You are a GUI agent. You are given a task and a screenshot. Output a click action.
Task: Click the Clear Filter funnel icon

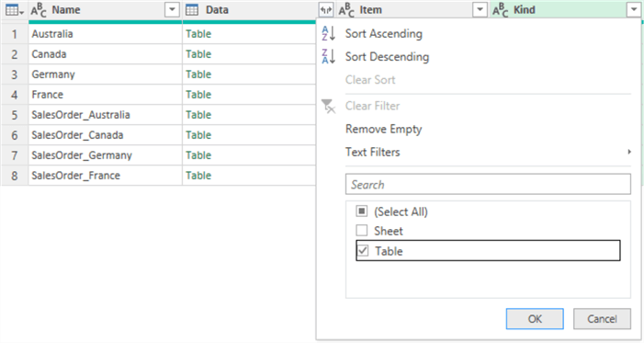point(328,106)
